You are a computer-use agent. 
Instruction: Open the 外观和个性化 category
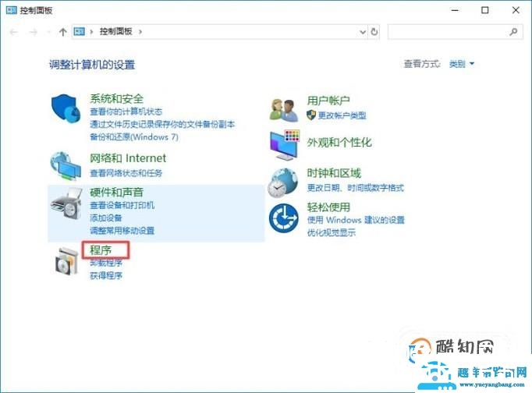click(x=339, y=143)
